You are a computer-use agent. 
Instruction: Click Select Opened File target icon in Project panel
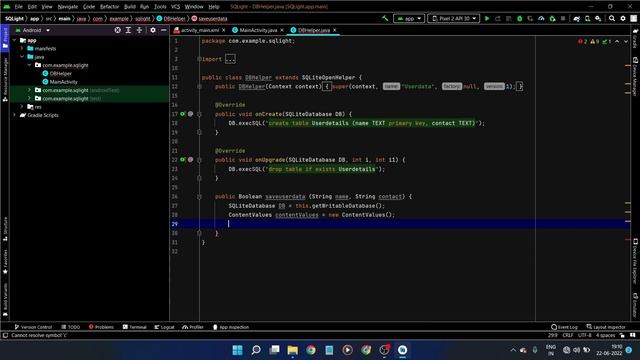coord(118,30)
